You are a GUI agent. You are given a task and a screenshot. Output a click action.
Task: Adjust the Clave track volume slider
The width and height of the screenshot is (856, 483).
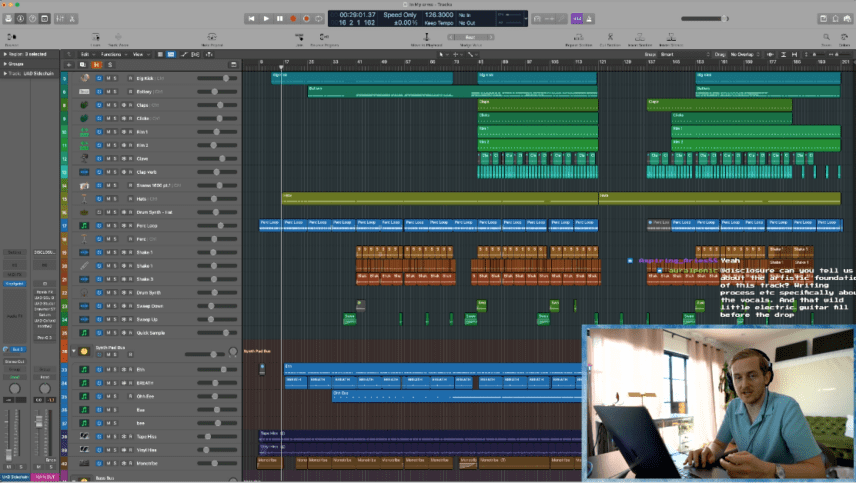pyautogui.click(x=217, y=158)
